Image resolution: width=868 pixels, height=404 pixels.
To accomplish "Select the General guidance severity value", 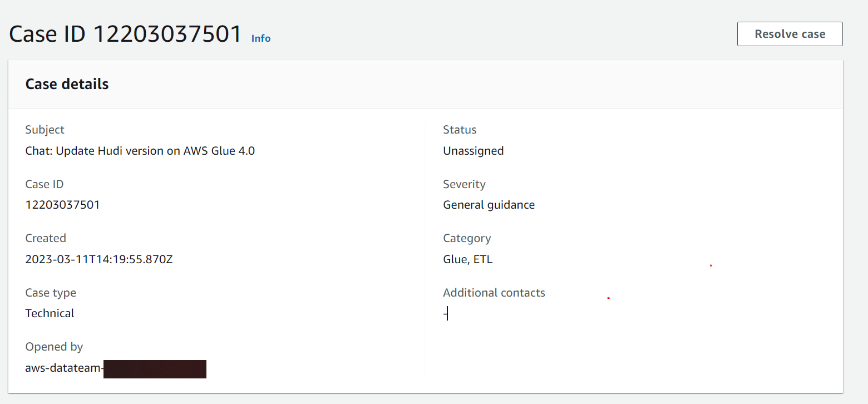I will tap(489, 205).
